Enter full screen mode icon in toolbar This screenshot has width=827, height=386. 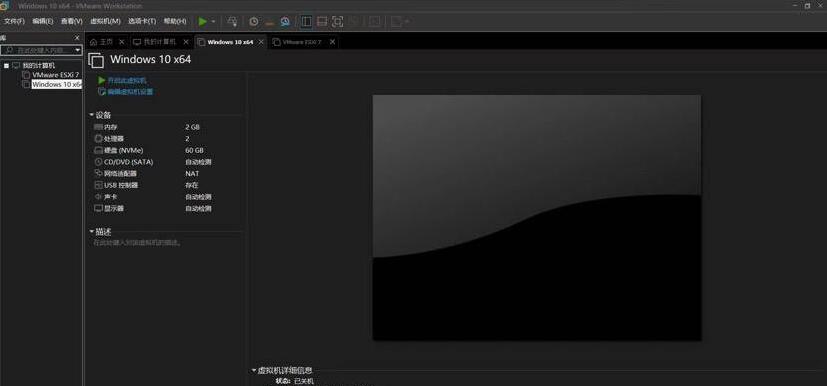[x=338, y=22]
